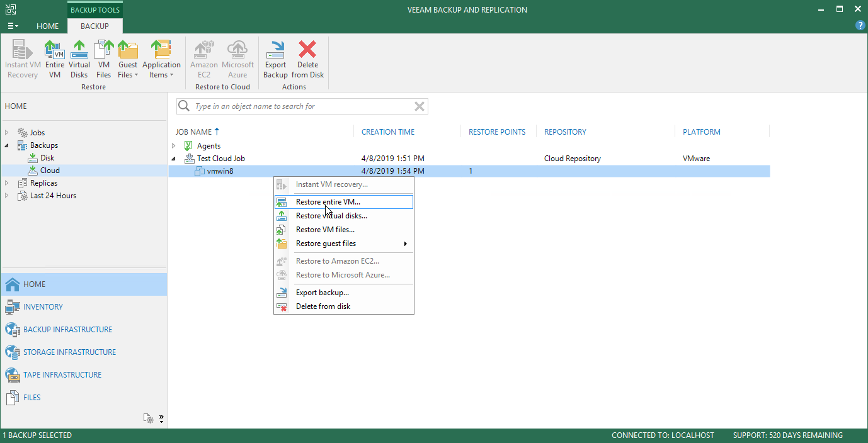
Task: Switch to the BACKUP ribbon tab
Action: (94, 26)
